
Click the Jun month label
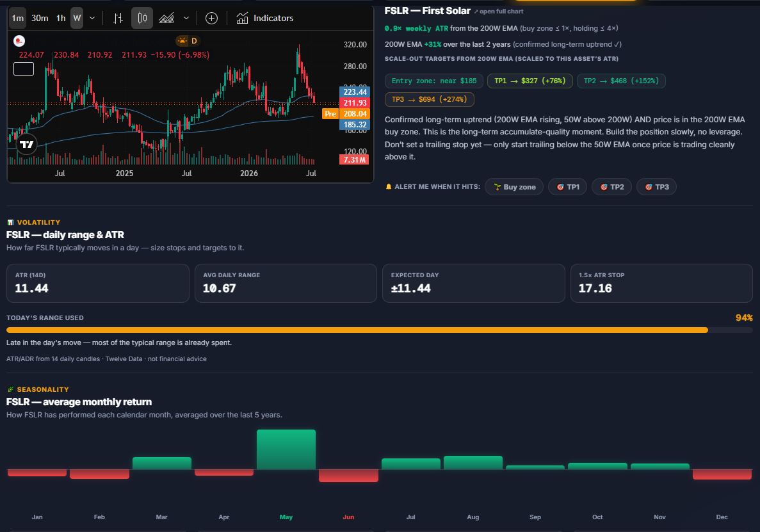pyautogui.click(x=348, y=517)
